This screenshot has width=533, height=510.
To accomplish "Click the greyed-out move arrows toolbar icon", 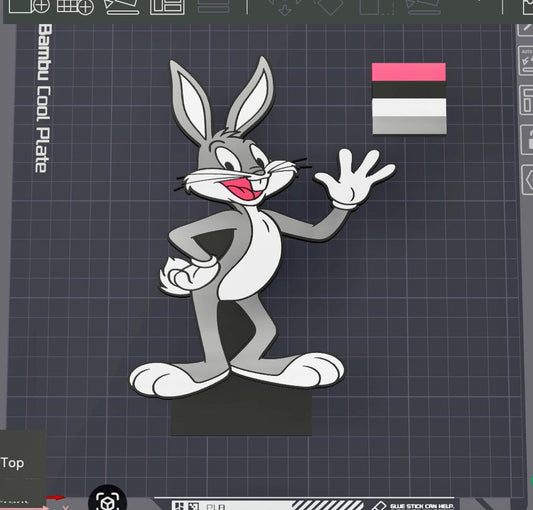I will click(x=284, y=7).
